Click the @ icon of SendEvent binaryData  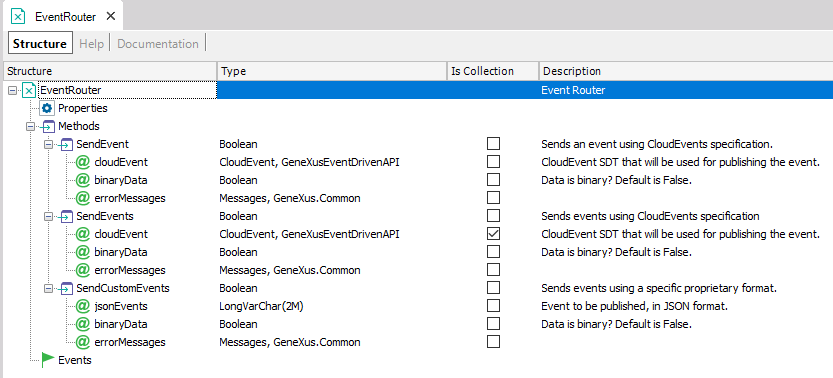pyautogui.click(x=82, y=180)
